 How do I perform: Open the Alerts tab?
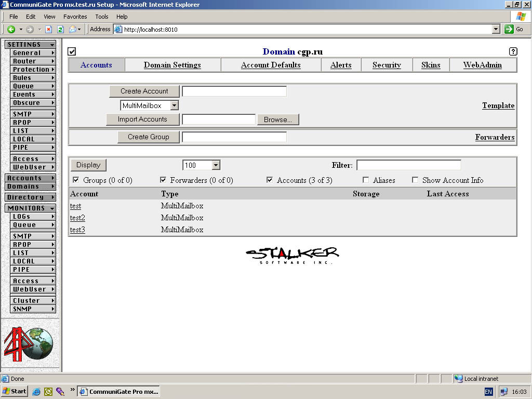click(341, 65)
